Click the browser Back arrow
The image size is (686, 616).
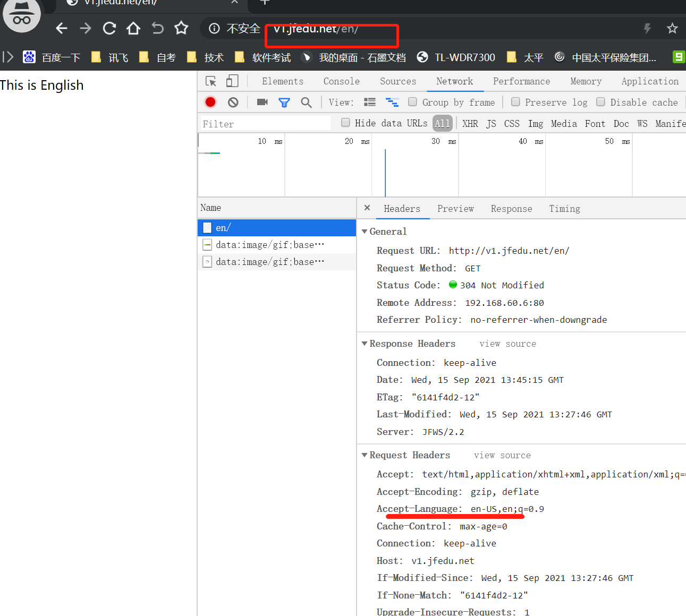(x=62, y=28)
